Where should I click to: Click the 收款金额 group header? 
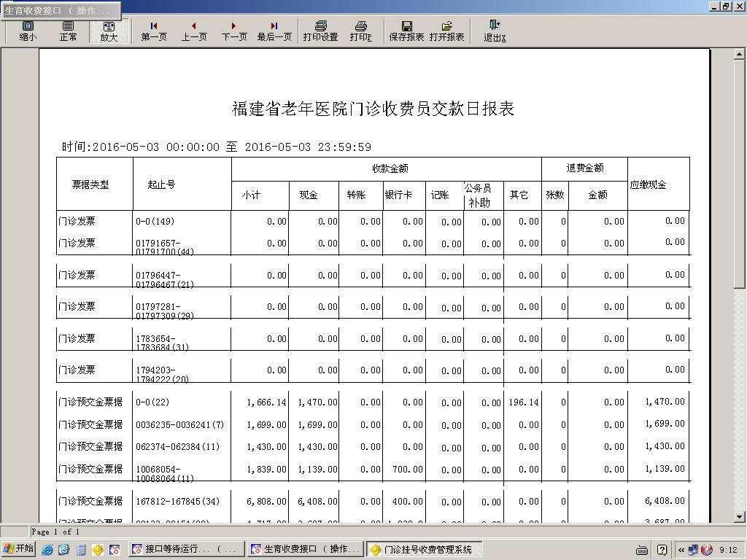click(390, 168)
